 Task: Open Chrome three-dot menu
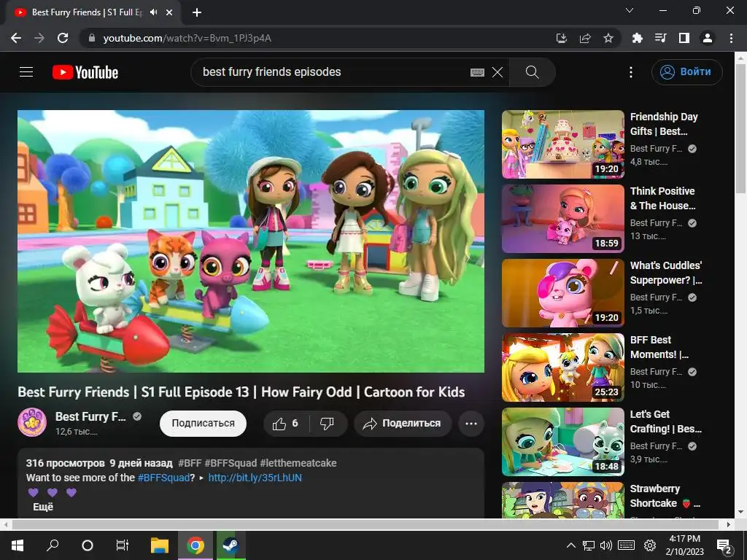pyautogui.click(x=731, y=38)
